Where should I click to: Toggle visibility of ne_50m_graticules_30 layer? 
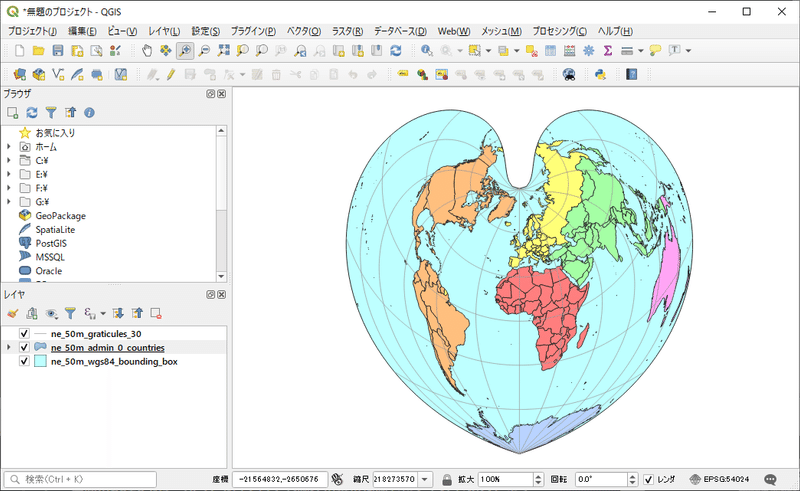(x=24, y=333)
